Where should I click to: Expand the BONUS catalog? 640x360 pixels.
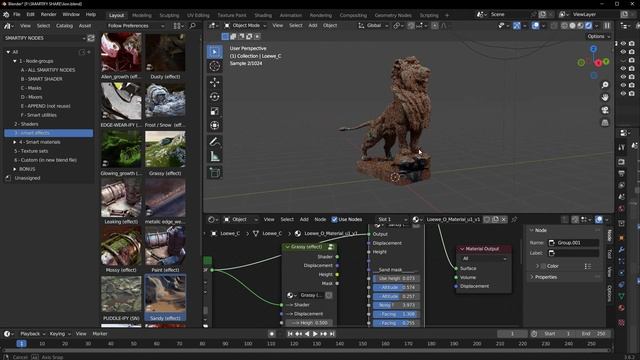click(x=15, y=169)
